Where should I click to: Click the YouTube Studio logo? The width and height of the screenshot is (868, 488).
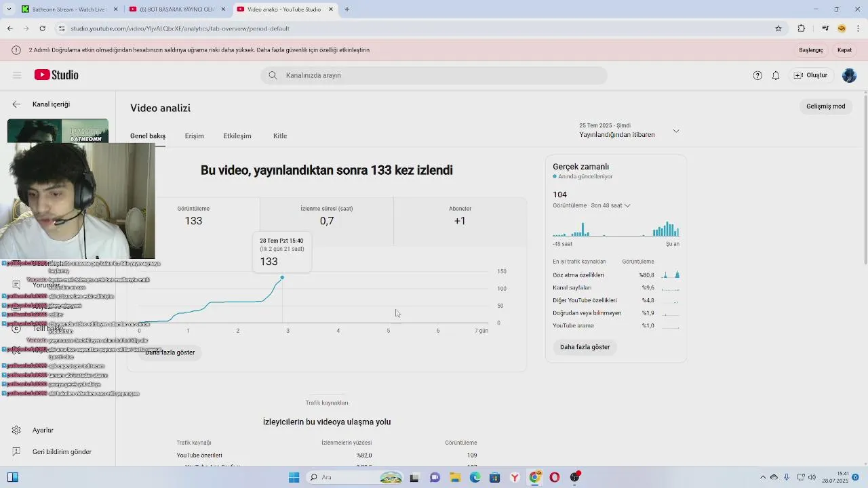[x=56, y=75]
